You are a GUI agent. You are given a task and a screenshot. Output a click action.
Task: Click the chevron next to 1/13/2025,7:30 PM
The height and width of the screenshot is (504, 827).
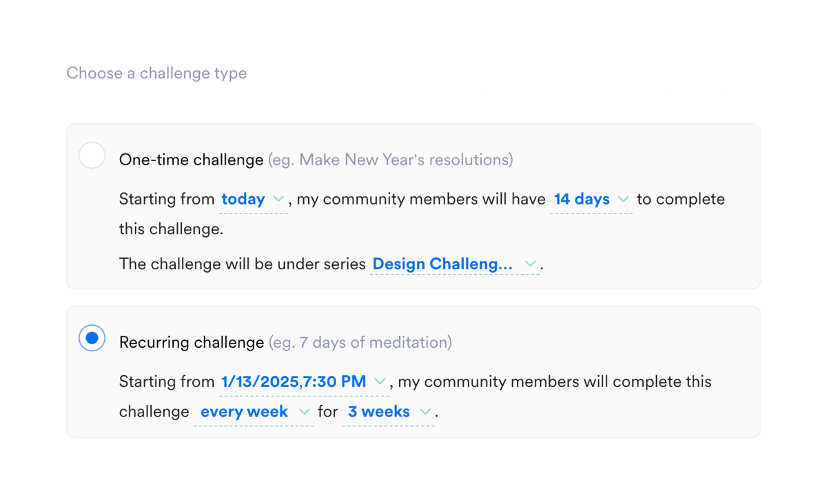click(x=380, y=381)
